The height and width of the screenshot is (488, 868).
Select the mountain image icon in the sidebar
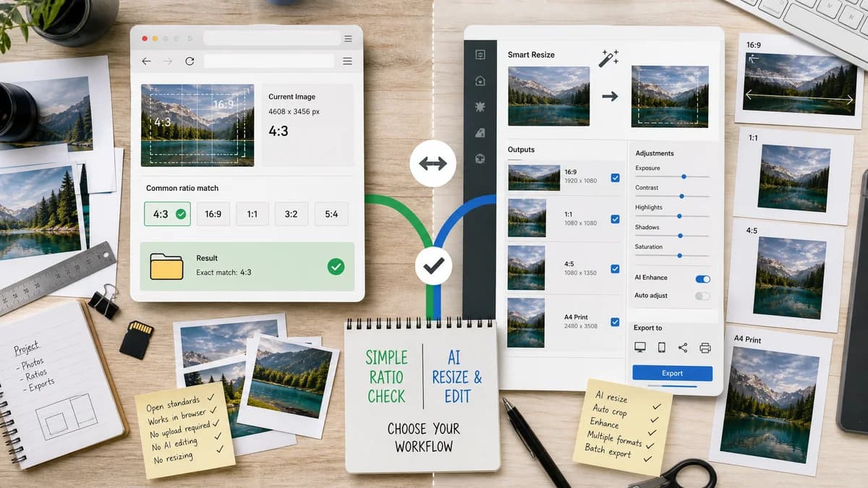(480, 133)
